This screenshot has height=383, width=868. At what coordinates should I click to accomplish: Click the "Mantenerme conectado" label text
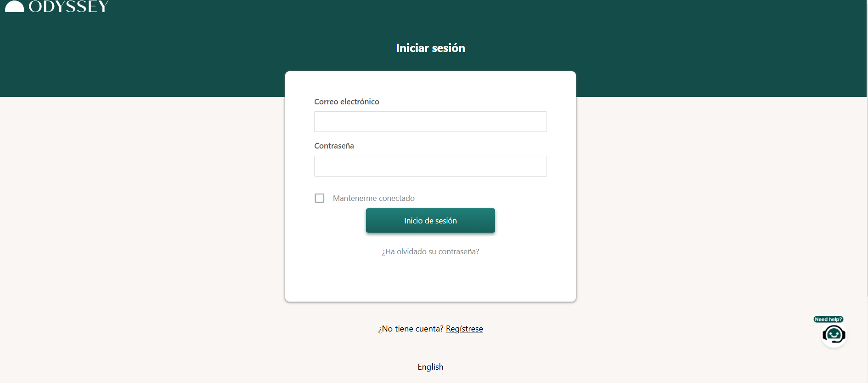pyautogui.click(x=374, y=198)
